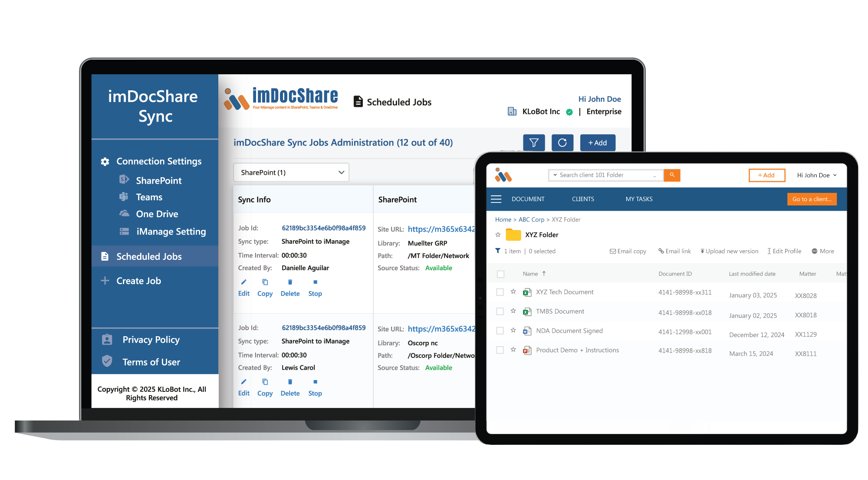
Task: Select the Scheduled Jobs menu item
Action: pyautogui.click(x=149, y=256)
